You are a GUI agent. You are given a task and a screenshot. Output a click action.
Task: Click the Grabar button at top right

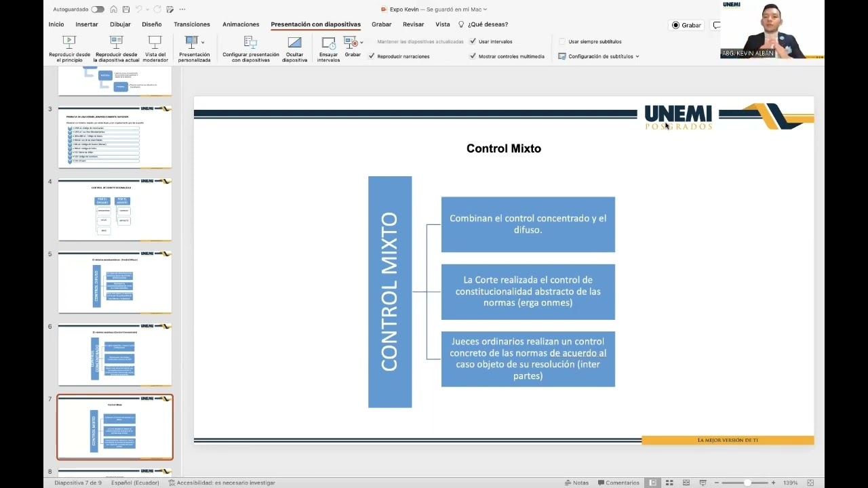click(686, 25)
